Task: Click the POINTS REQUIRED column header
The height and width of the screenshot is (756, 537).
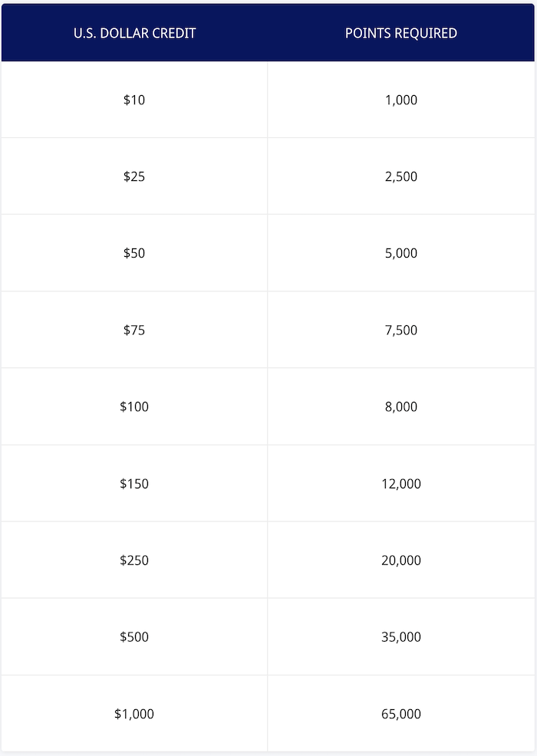Action: pos(401,33)
